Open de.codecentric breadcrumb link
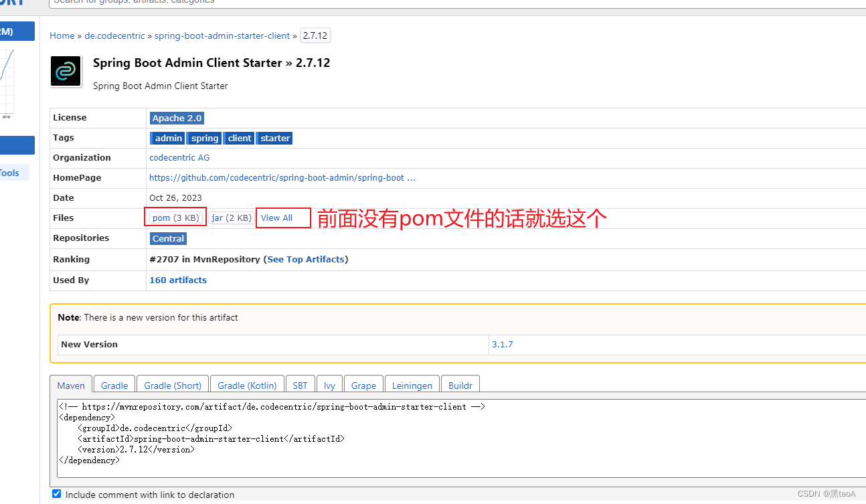 115,35
